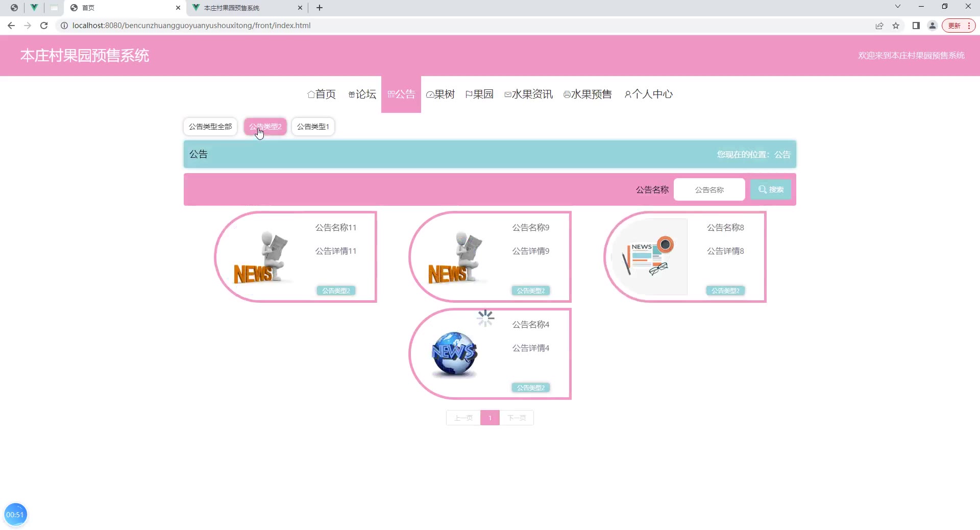Bookmark this page with the star icon
980x530 pixels.
[896, 26]
